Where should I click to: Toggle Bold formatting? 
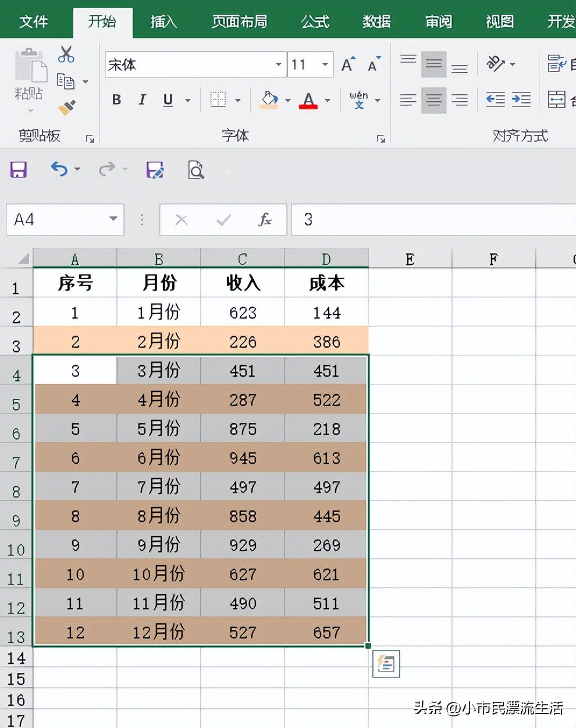(x=116, y=99)
